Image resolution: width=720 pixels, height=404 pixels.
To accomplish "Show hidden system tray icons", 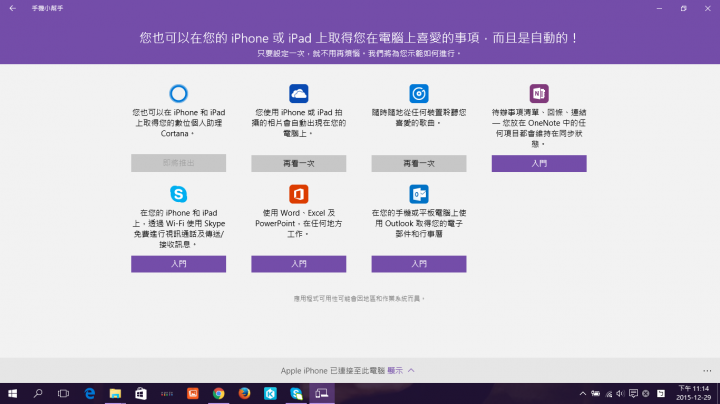I will click(583, 393).
